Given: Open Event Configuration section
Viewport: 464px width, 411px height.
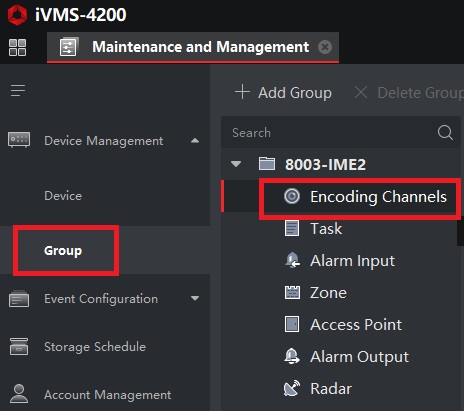Looking at the screenshot, I should click(101, 299).
